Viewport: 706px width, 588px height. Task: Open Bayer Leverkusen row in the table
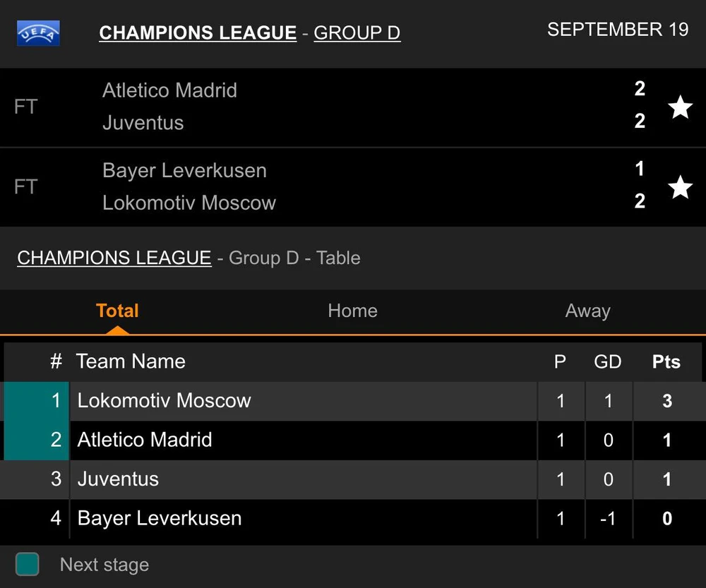click(x=160, y=519)
